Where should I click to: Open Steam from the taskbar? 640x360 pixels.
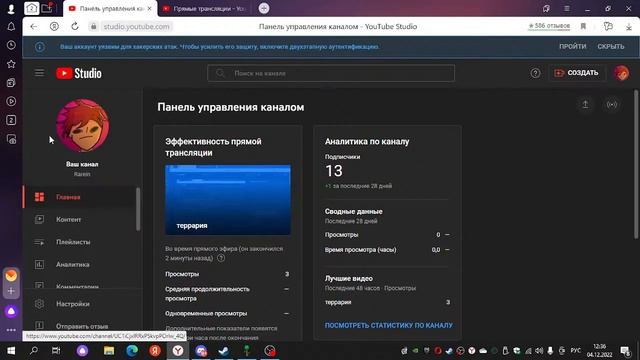pyautogui.click(x=223, y=351)
